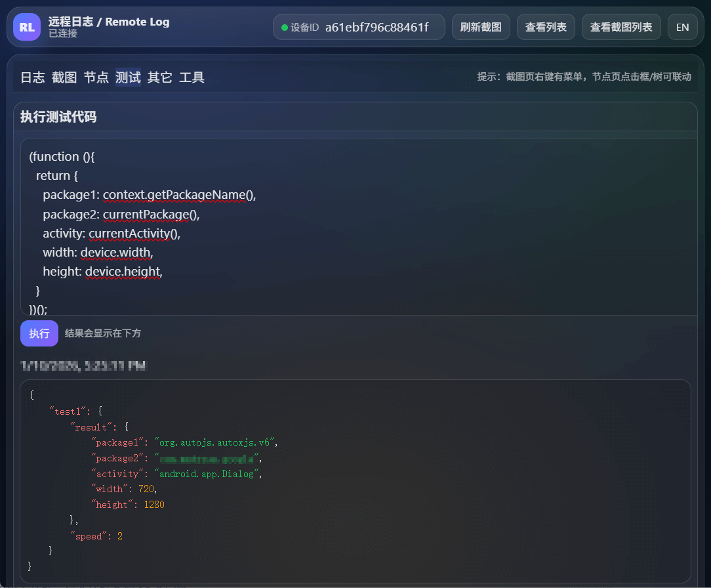Select the 测试 tab

tap(128, 77)
